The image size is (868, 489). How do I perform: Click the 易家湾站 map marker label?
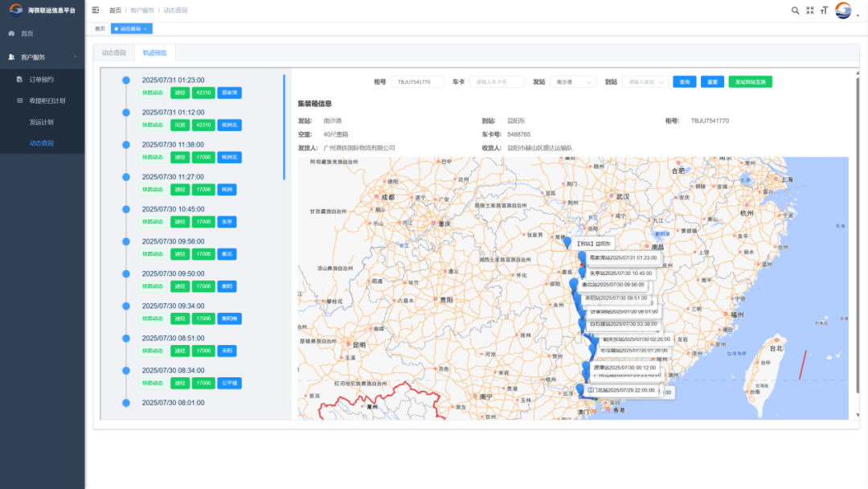point(623,258)
